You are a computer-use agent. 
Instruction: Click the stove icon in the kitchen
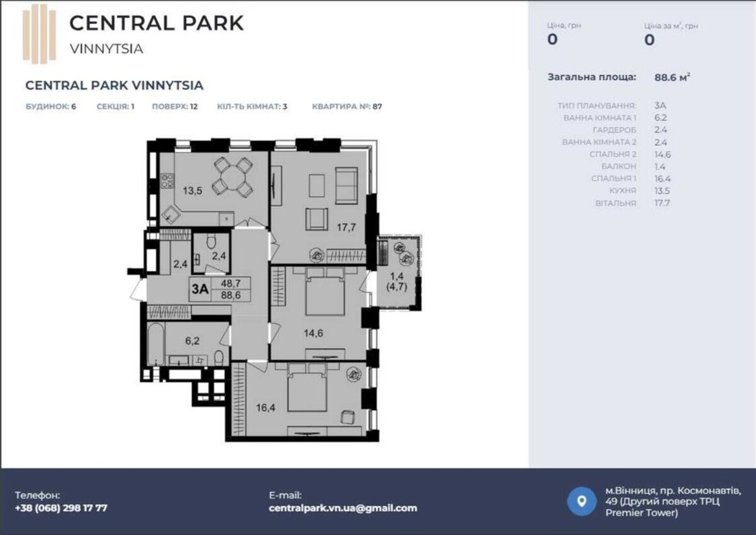[167, 181]
